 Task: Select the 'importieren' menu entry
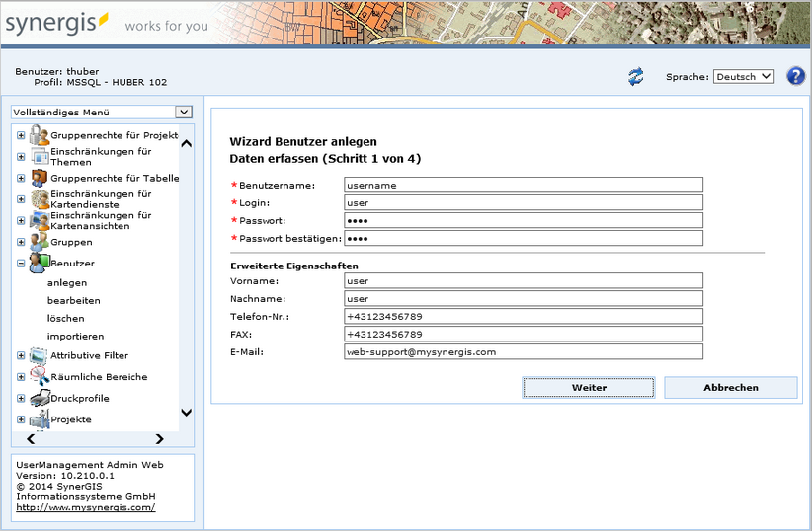[75, 336]
